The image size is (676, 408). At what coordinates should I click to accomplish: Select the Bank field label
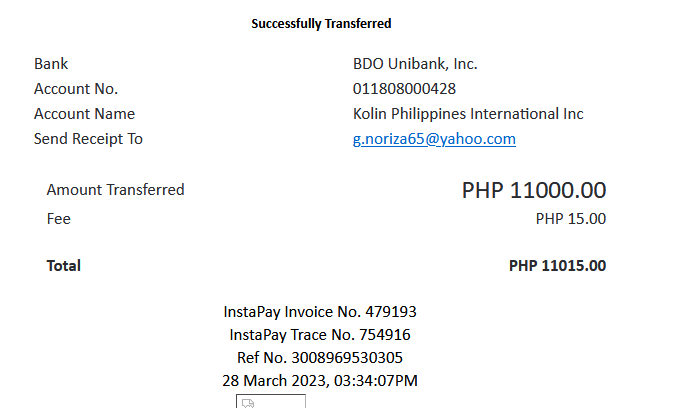tap(51, 64)
